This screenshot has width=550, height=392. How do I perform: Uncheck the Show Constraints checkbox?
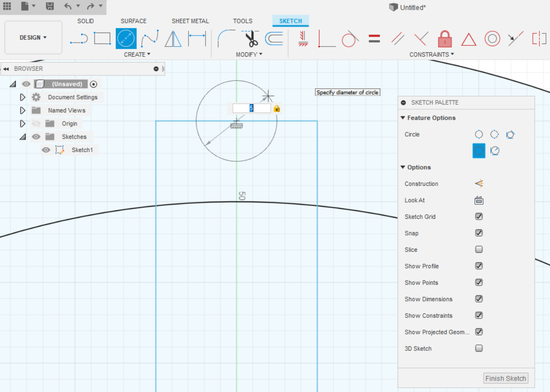click(479, 316)
